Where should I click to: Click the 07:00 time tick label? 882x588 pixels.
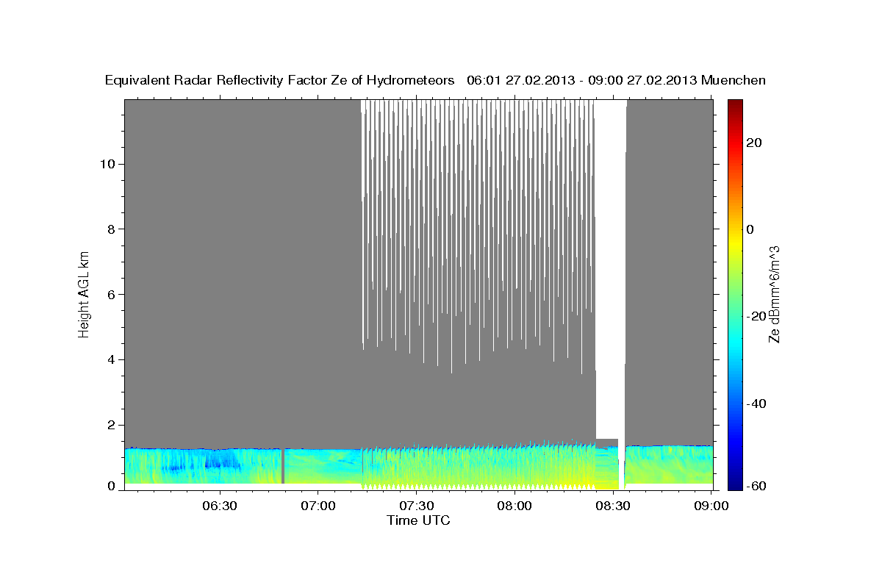coord(318,506)
